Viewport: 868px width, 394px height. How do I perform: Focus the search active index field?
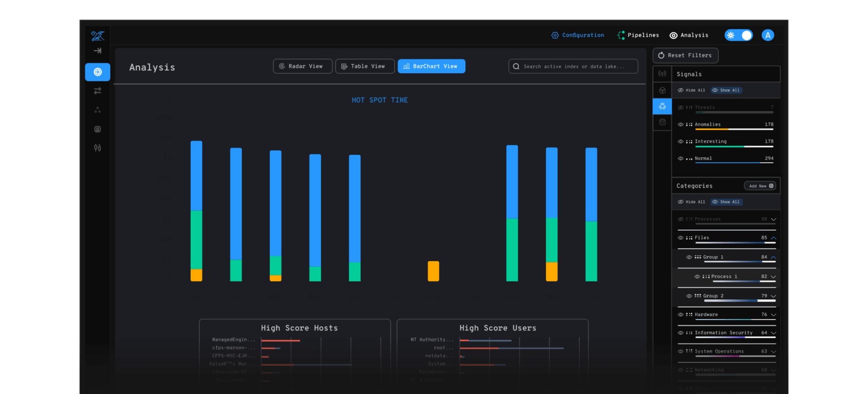[x=573, y=66]
